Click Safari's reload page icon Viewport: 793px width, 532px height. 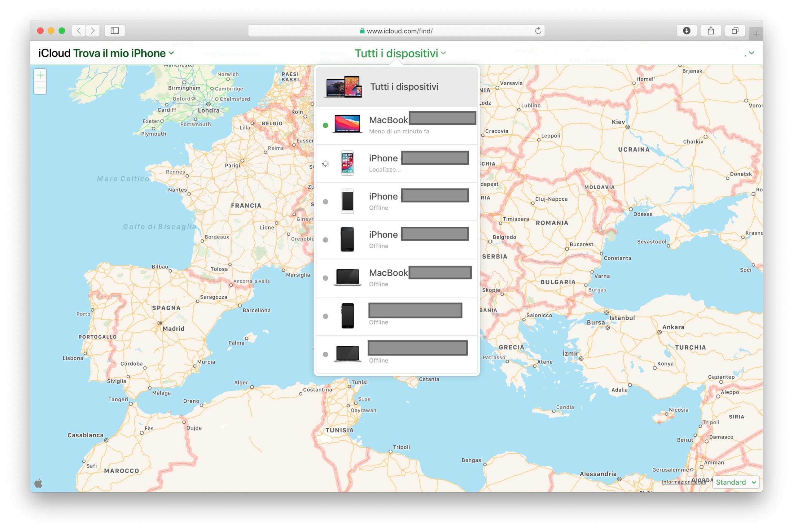coord(538,31)
